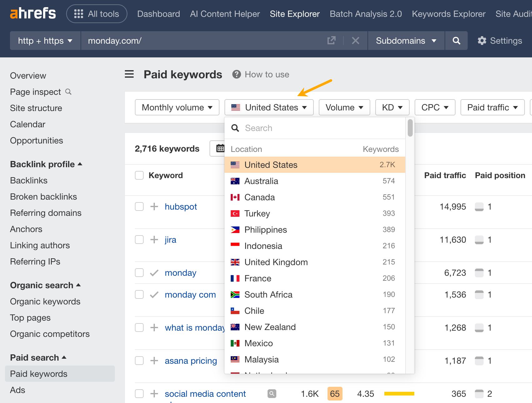532x403 pixels.
Task: Clear the target domain with the X icon
Action: [x=355, y=41]
